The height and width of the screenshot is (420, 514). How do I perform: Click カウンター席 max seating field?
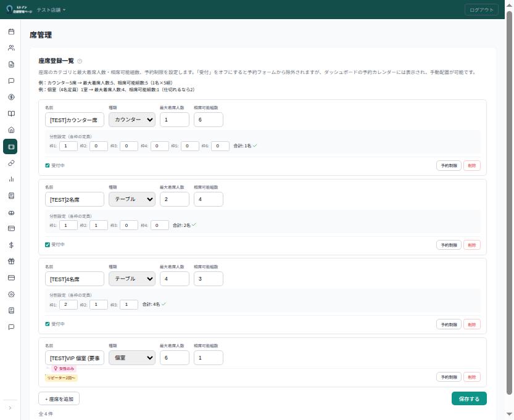(x=175, y=120)
